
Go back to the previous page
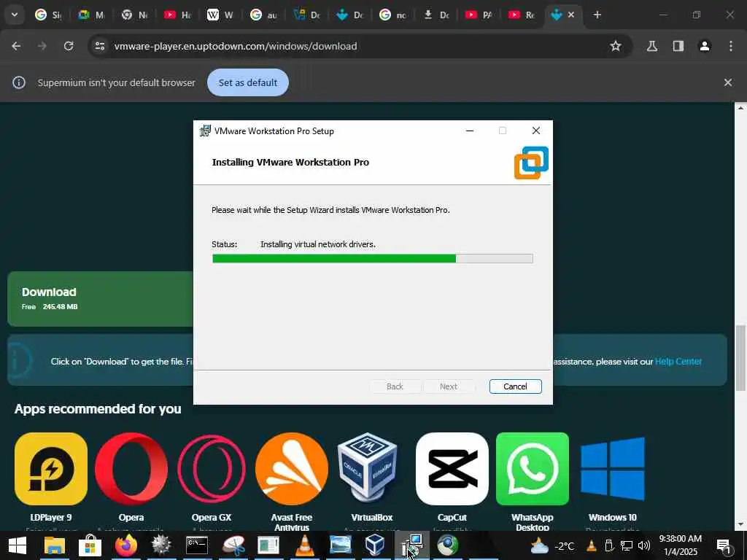(x=16, y=46)
